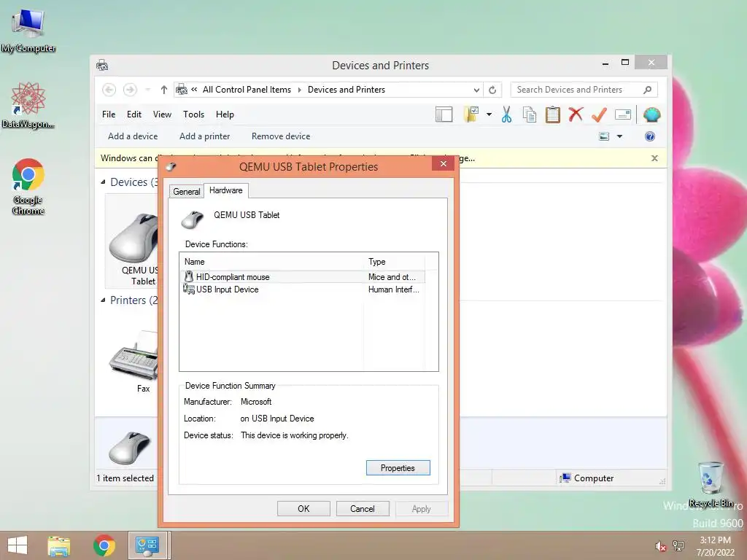Click the Paste clipboard icon
The image size is (747, 560).
(553, 114)
